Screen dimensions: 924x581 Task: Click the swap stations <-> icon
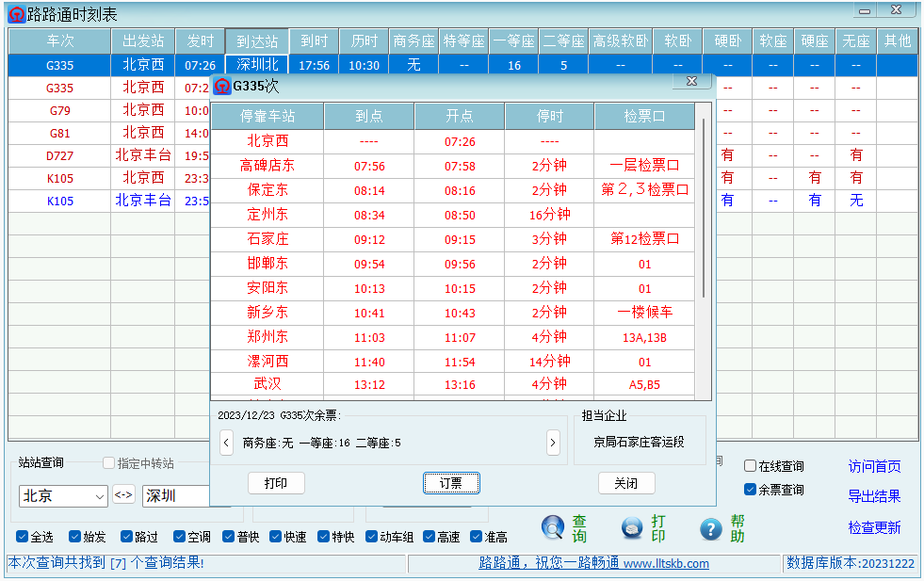click(x=122, y=495)
